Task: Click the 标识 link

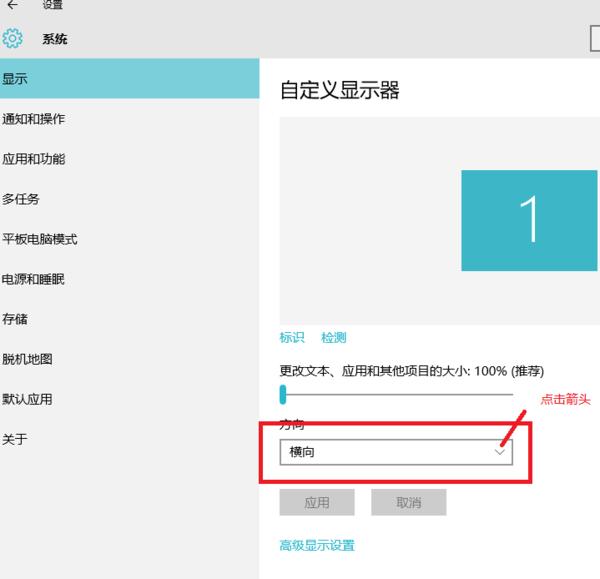Action: [291, 338]
